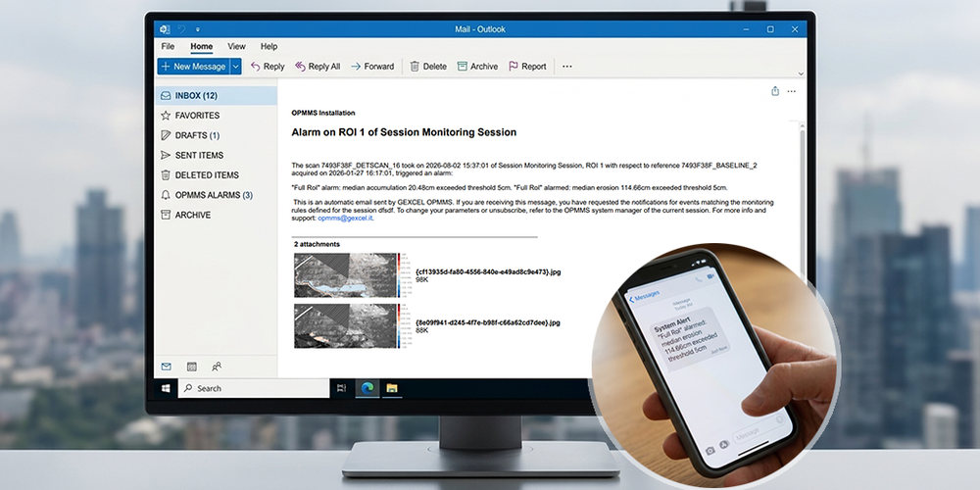
Task: Click the opmms@gexcel.it email link
Action: [x=345, y=219]
